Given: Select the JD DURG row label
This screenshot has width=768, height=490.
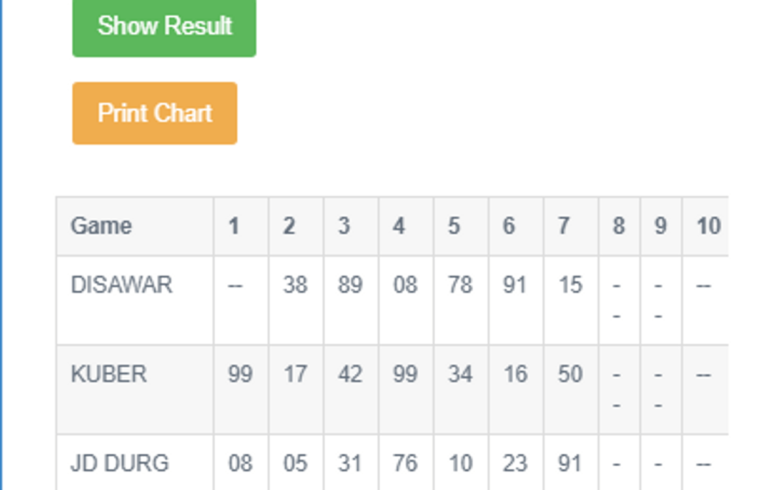Looking at the screenshot, I should point(120,464).
